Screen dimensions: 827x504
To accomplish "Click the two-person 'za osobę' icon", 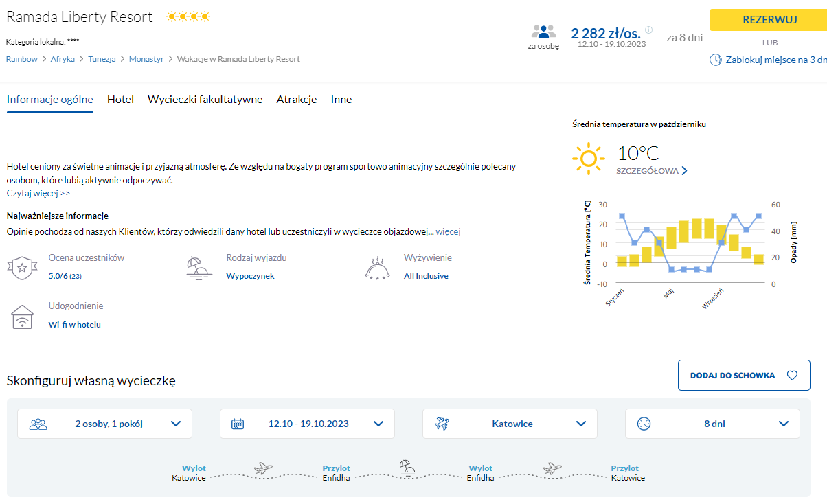I will click(x=543, y=32).
